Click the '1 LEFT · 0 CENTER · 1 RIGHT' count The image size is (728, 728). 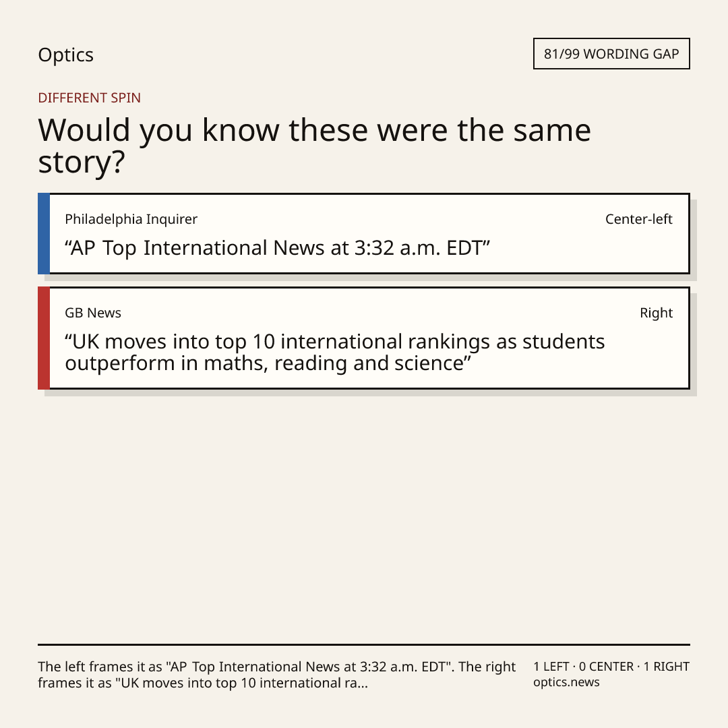point(611,667)
